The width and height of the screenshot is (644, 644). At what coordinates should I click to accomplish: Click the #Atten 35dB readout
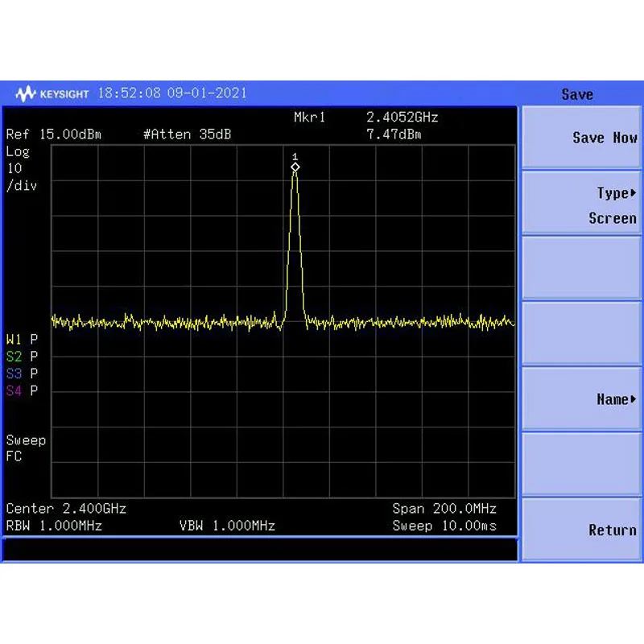point(188,134)
